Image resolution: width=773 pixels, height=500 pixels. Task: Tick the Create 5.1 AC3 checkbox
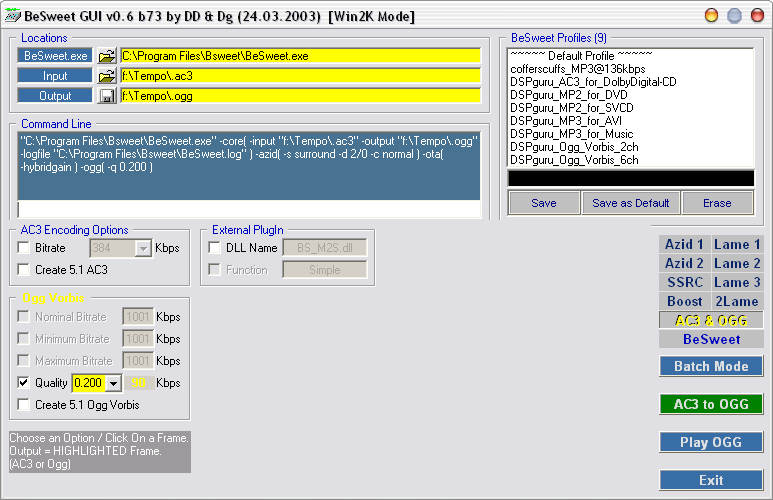[23, 269]
